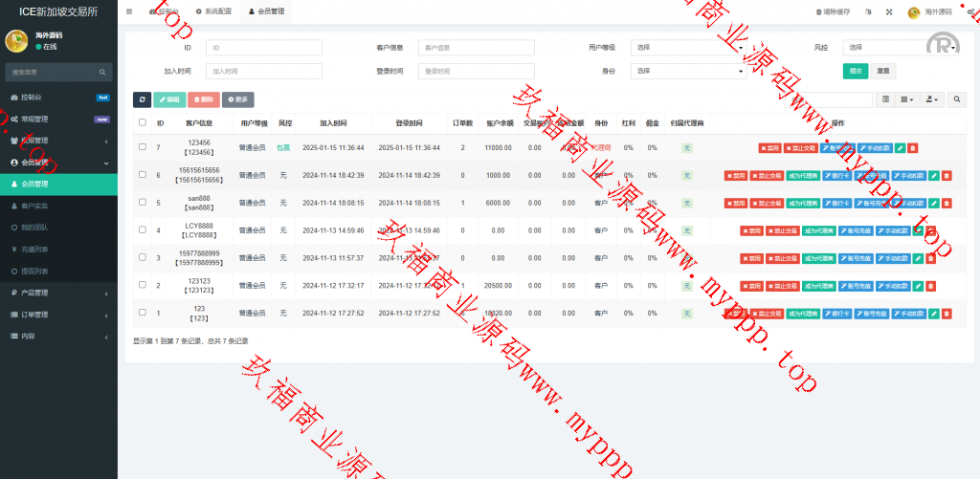Open the columns dropdown in the table toolbar
Image resolution: width=980 pixels, height=479 pixels.
point(906,99)
